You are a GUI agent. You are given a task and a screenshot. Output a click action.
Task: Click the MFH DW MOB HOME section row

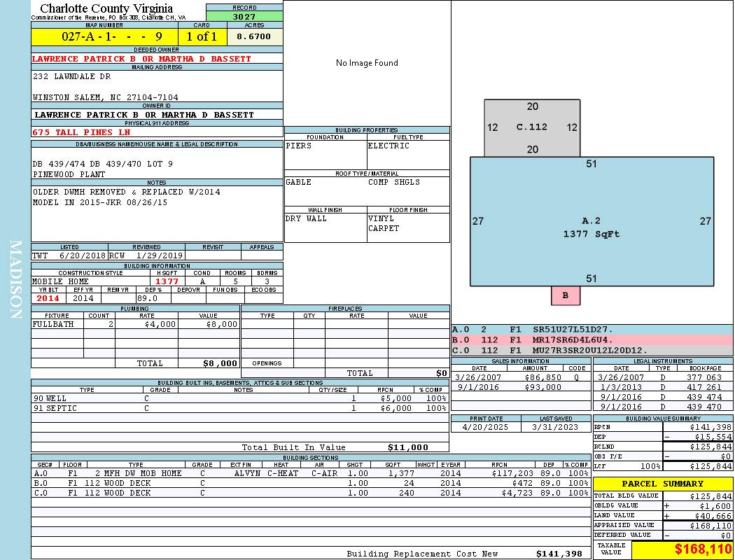(308, 473)
